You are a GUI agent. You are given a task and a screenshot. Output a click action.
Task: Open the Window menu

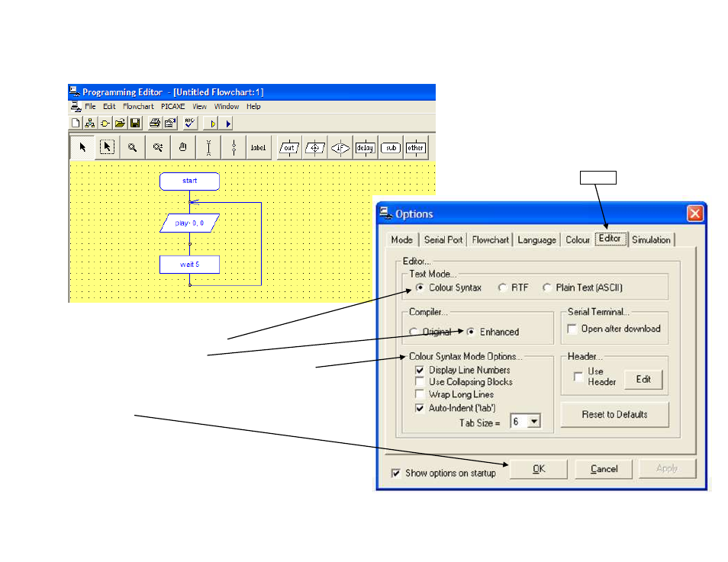(227, 106)
